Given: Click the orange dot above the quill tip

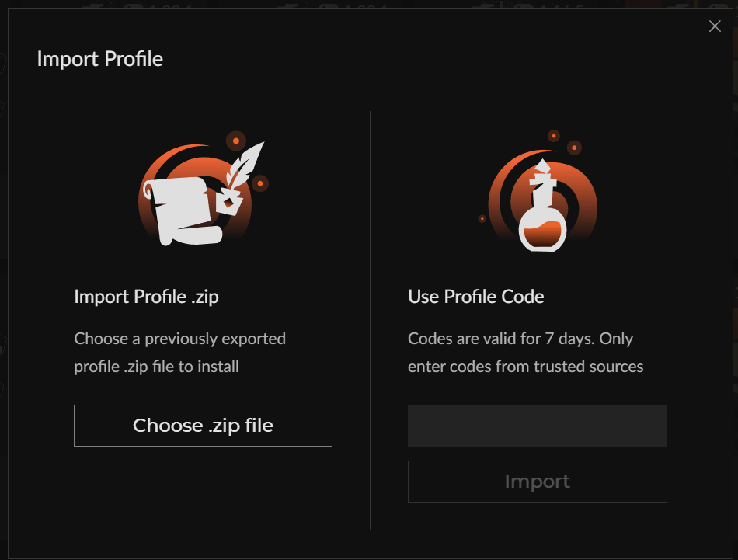Looking at the screenshot, I should [236, 141].
